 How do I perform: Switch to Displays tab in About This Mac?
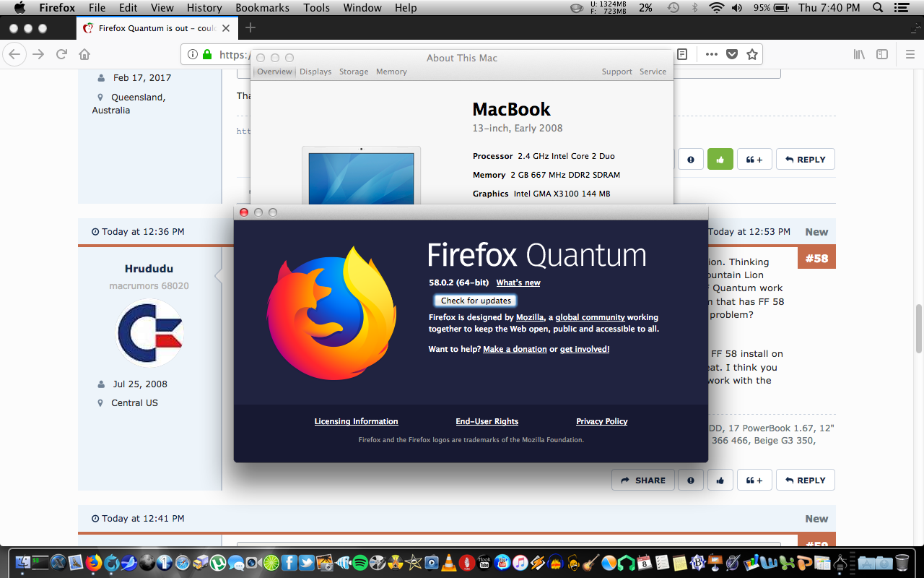pos(315,72)
